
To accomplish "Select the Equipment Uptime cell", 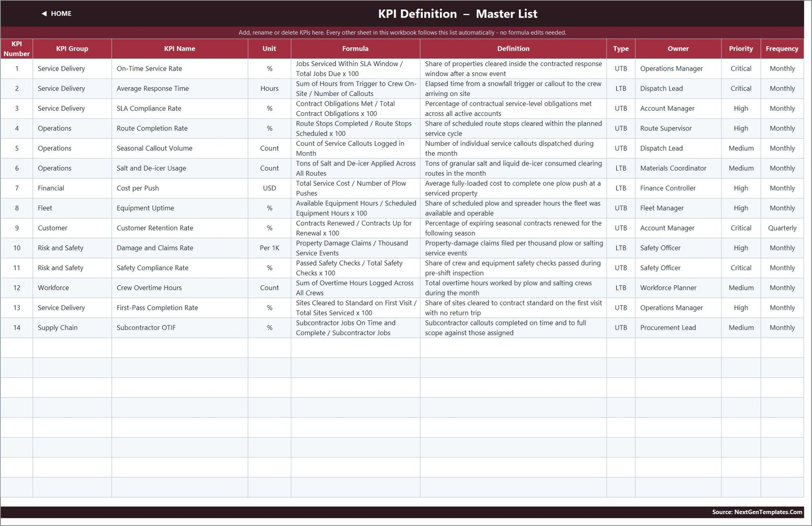I will coord(180,208).
